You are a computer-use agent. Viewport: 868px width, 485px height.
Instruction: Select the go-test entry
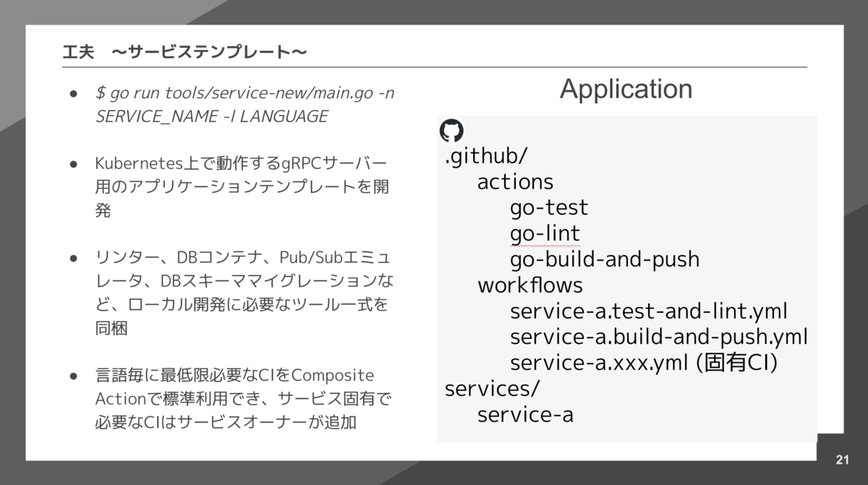[549, 208]
